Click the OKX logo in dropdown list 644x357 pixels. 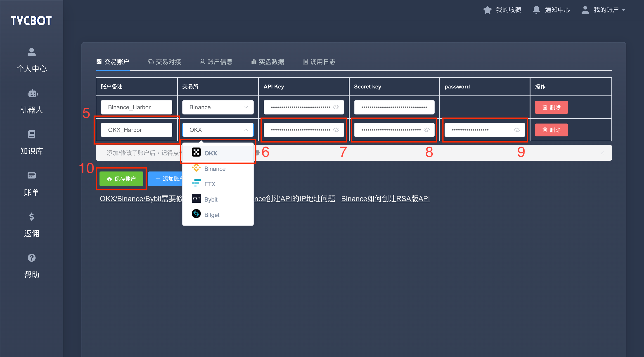click(x=196, y=152)
